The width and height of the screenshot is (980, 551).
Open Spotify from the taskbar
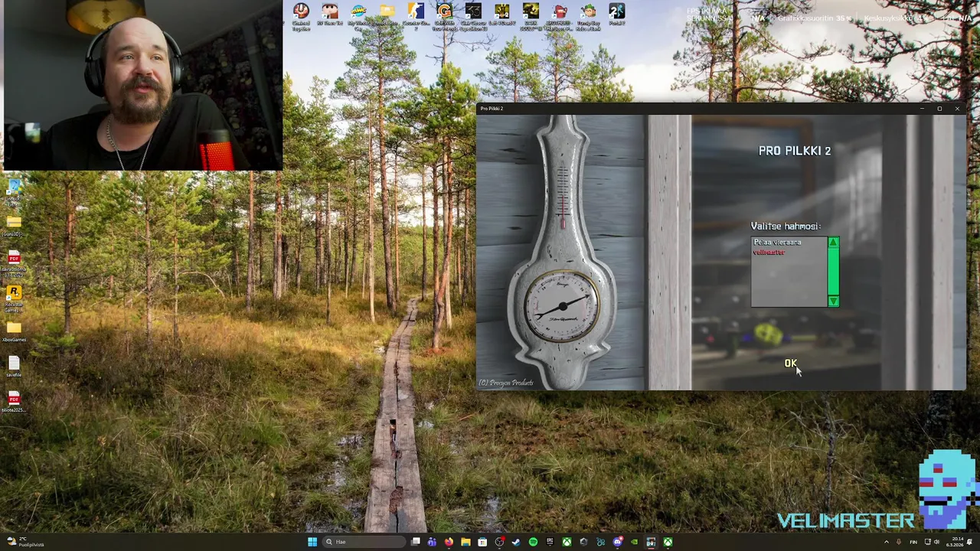[533, 542]
